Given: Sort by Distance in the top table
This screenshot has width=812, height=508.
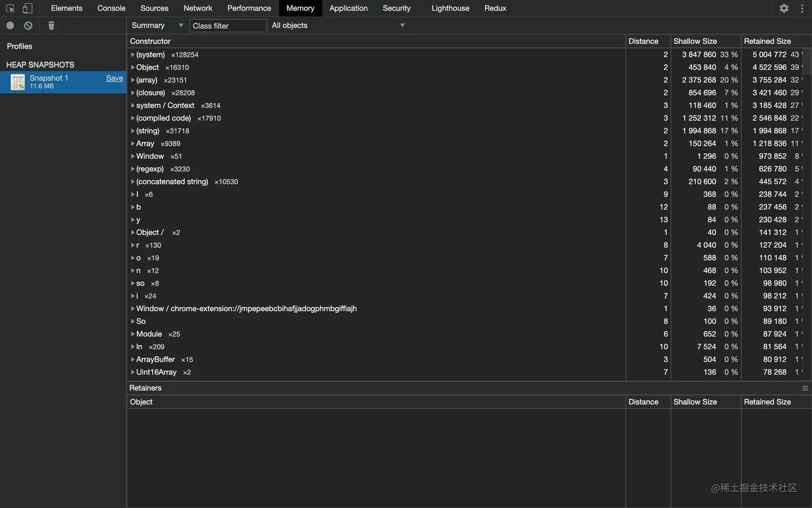Looking at the screenshot, I should (648, 41).
